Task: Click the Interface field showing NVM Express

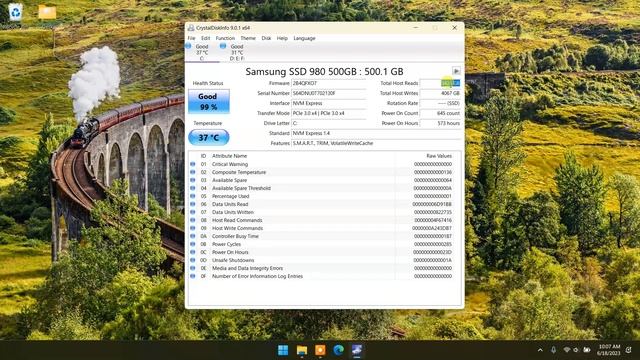Action: 329,103
